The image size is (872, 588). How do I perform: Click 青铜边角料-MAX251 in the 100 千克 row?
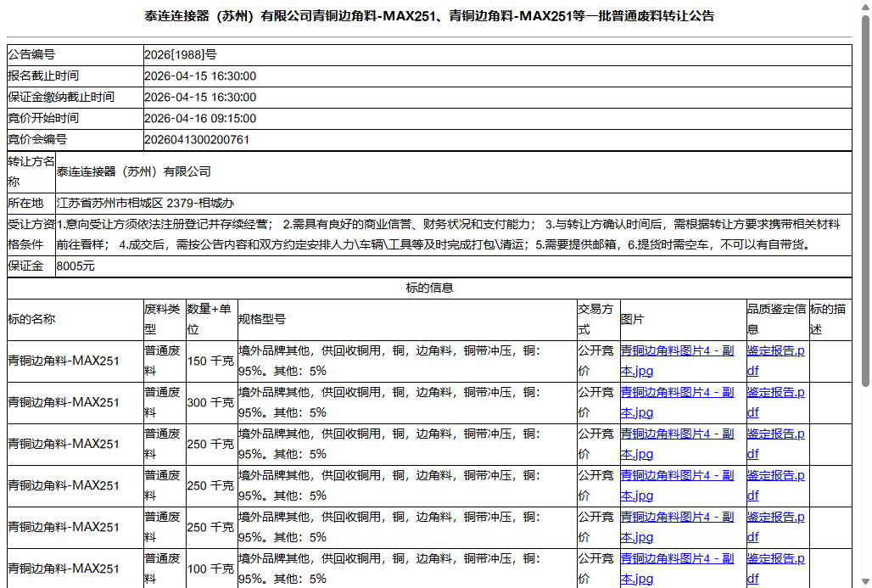64,568
